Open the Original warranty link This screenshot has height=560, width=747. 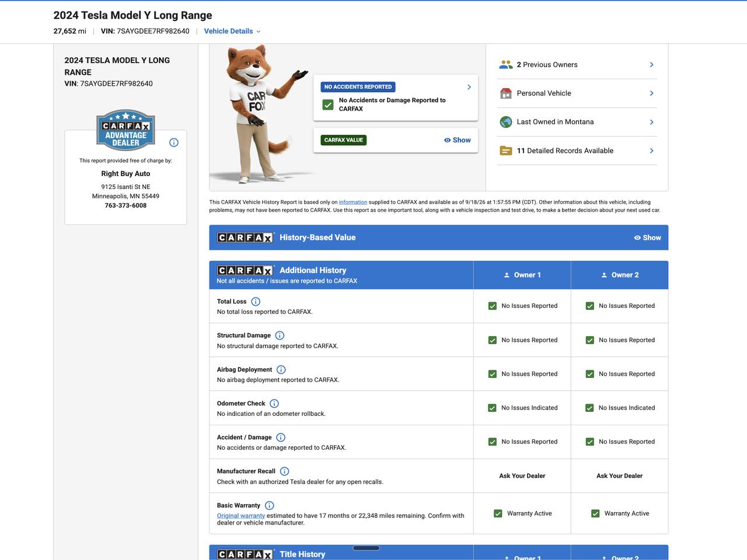pos(241,516)
